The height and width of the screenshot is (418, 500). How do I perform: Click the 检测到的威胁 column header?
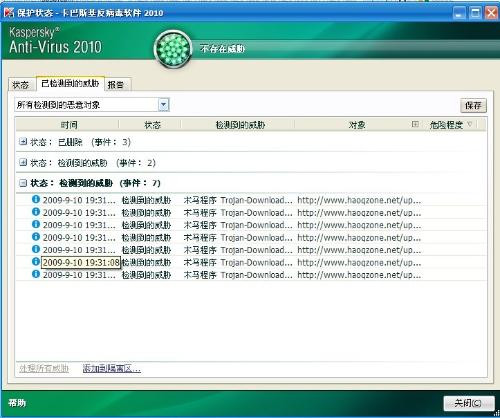point(238,125)
